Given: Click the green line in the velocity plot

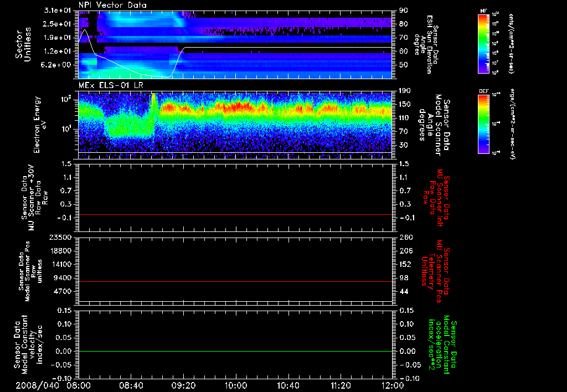Looking at the screenshot, I should [235, 351].
